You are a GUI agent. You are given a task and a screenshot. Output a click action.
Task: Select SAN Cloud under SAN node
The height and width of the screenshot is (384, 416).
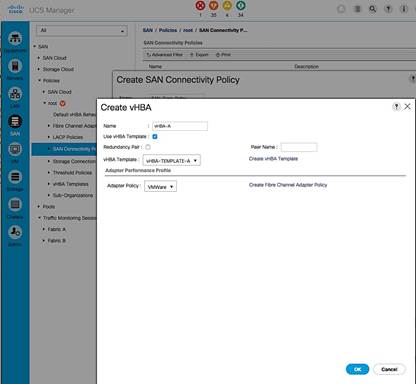pos(54,58)
